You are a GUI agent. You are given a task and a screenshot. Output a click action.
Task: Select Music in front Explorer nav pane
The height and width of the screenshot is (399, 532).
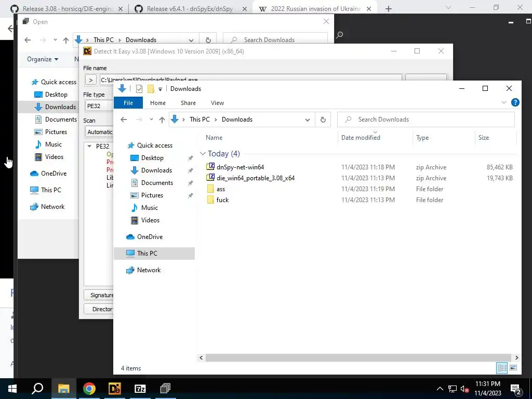coord(149,208)
